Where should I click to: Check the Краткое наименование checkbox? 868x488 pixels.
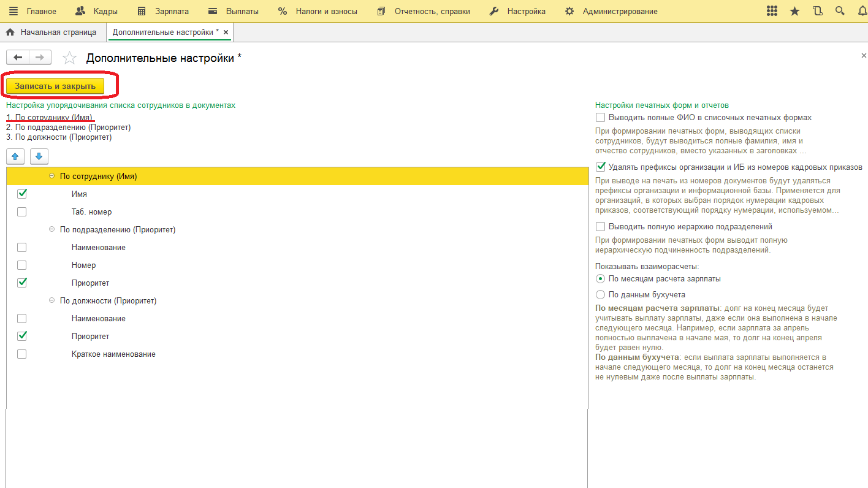tap(22, 354)
